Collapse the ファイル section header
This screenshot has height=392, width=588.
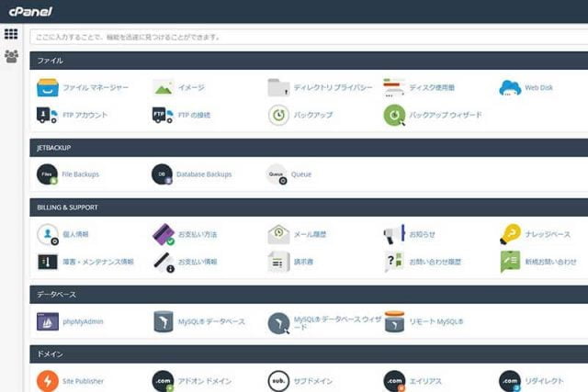tap(309, 61)
